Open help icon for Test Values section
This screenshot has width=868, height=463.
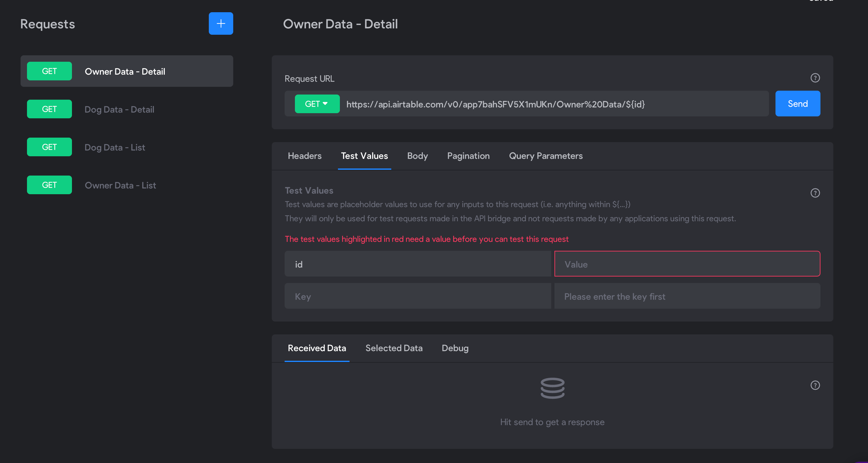coord(815,193)
